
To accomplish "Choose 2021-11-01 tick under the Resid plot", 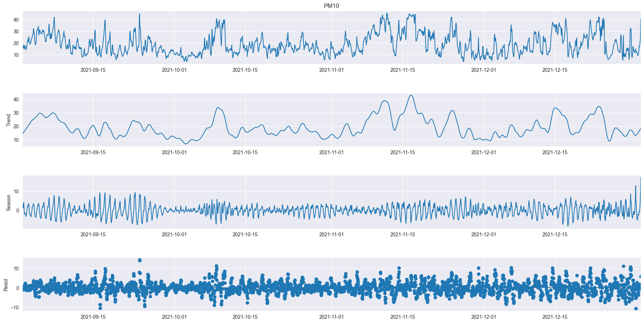I will (x=331, y=317).
